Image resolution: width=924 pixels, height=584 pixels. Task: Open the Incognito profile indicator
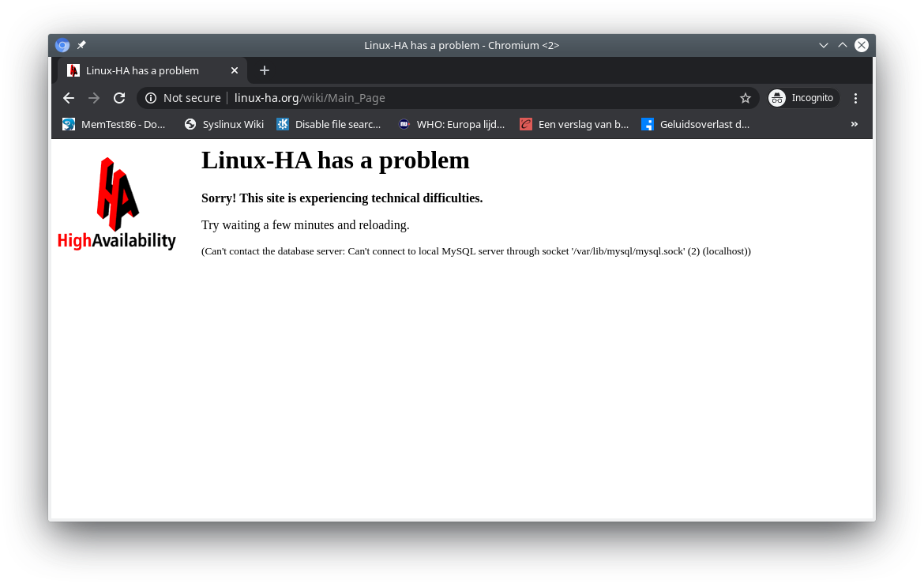tap(804, 98)
